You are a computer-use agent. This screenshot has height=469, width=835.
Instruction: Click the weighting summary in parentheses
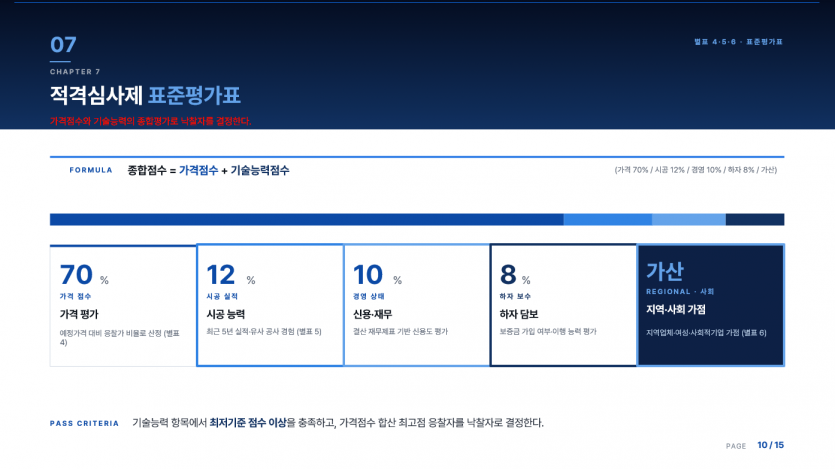click(695, 170)
